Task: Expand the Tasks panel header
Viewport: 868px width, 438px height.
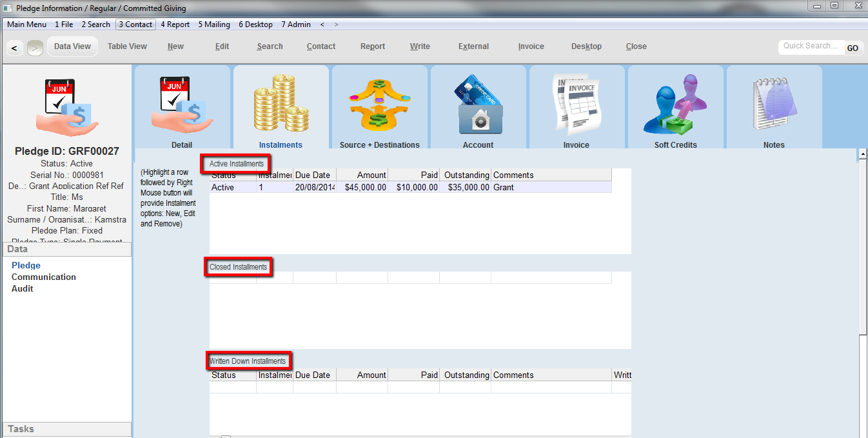Action: pyautogui.click(x=67, y=429)
